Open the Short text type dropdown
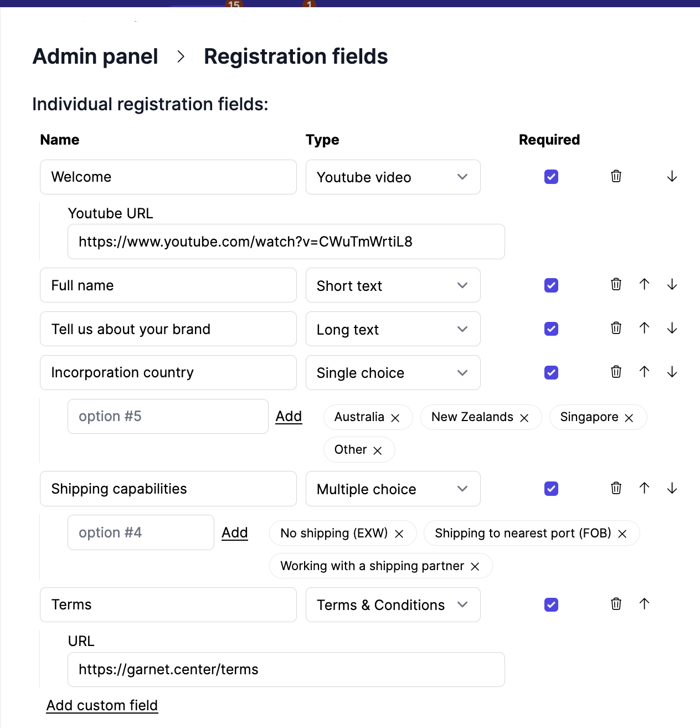 393,285
